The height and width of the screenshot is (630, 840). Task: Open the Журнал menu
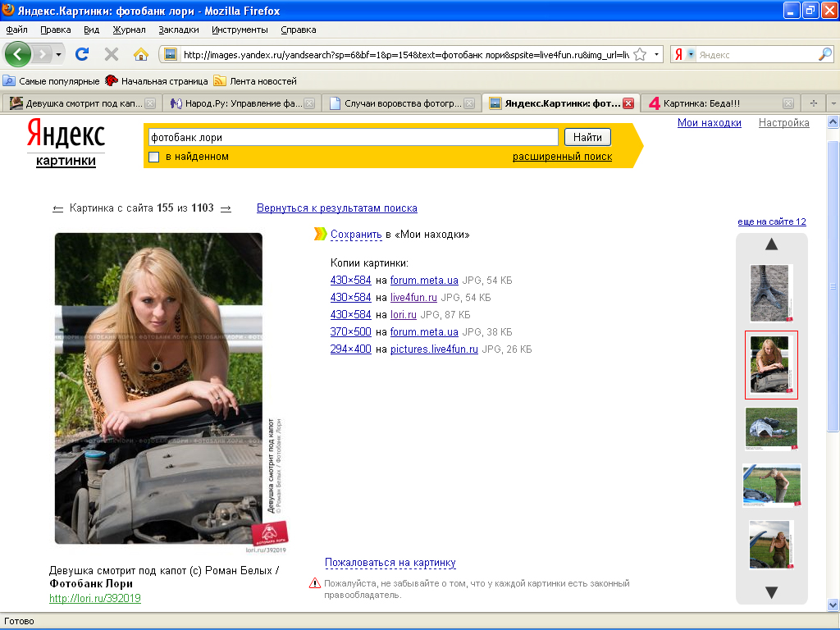pos(129,30)
